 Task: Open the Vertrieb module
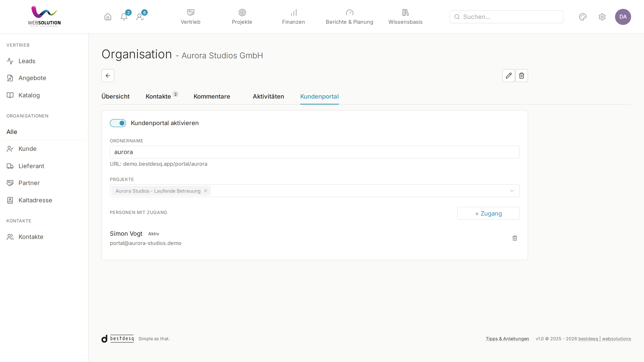191,17
